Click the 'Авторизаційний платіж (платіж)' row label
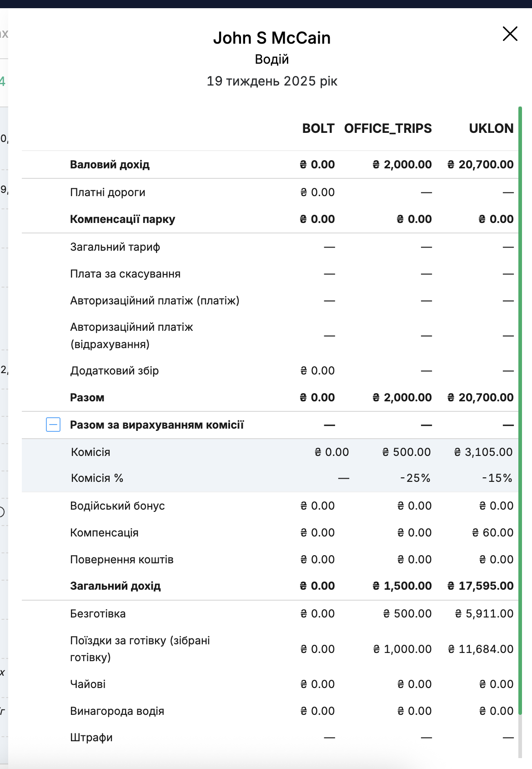532x769 pixels. click(x=155, y=300)
